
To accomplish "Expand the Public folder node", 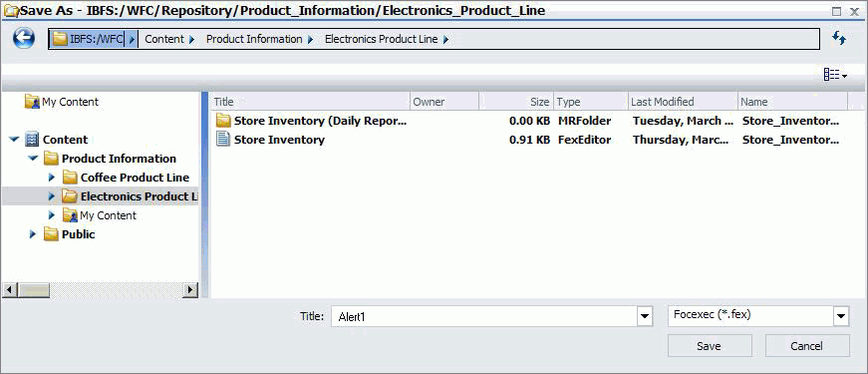I will pyautogui.click(x=33, y=234).
